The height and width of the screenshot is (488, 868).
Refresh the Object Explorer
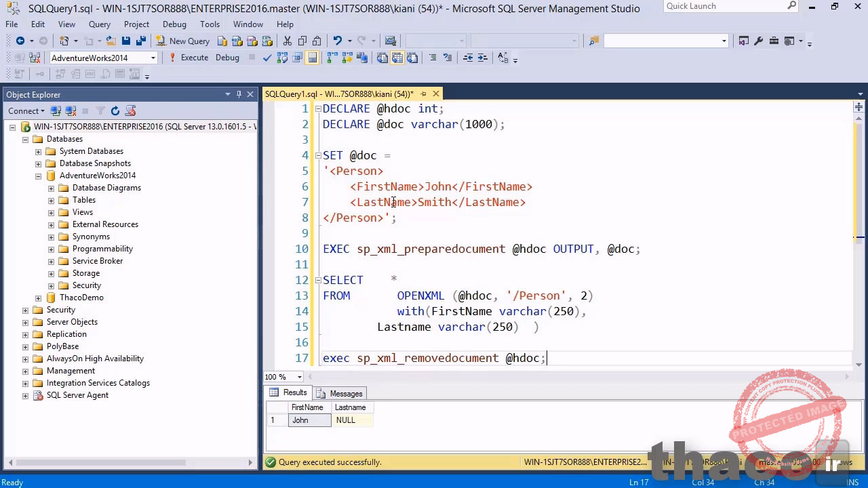(115, 111)
